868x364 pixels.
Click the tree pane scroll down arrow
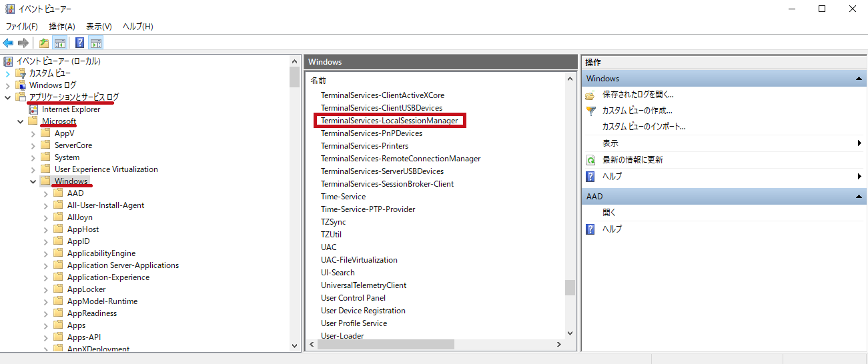(x=296, y=345)
